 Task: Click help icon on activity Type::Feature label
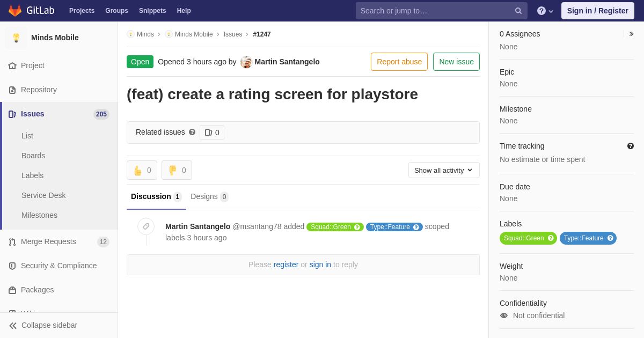(x=416, y=227)
